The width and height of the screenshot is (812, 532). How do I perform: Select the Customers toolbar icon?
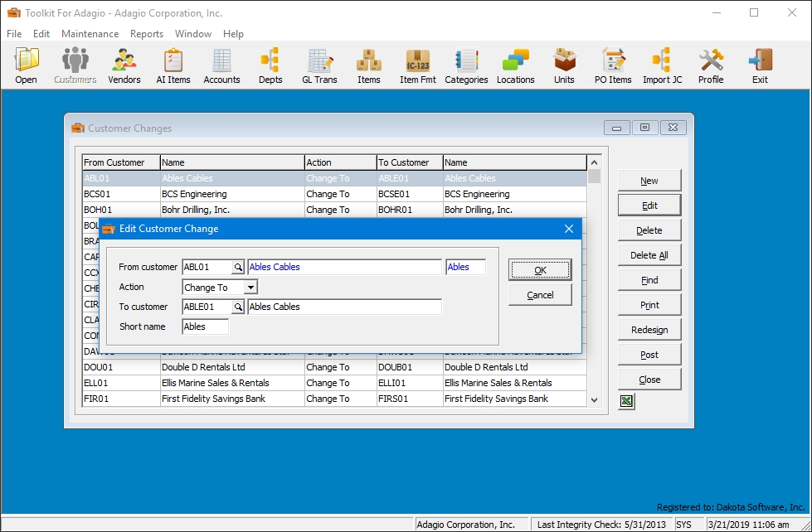(x=75, y=65)
